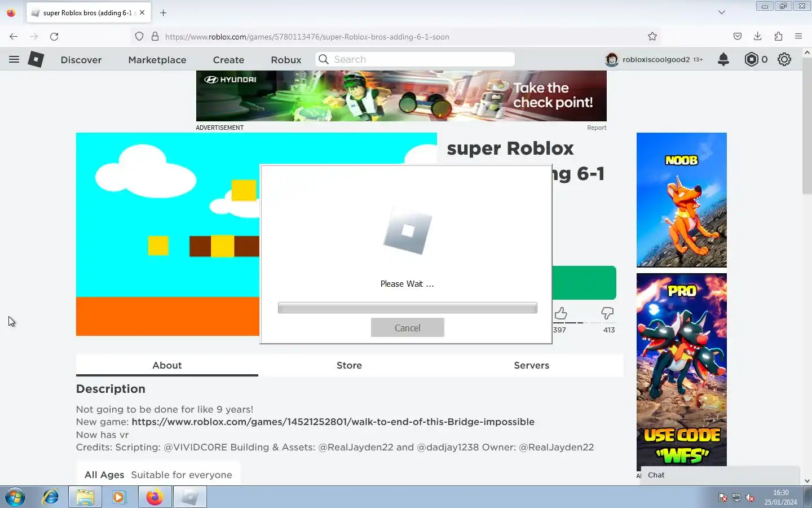
Task: Click the browser address bar URL
Action: [307, 37]
